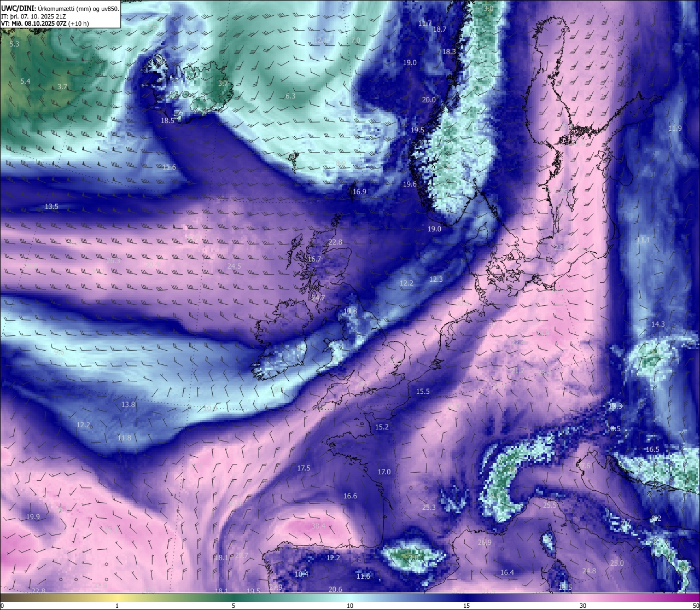Click the map value '24.5'

(x=234, y=266)
